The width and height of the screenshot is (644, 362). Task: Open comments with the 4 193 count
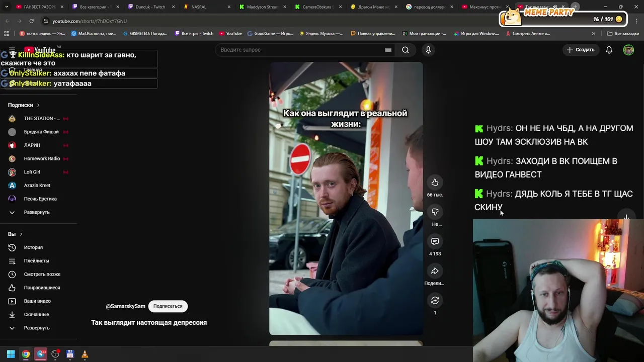point(435,241)
